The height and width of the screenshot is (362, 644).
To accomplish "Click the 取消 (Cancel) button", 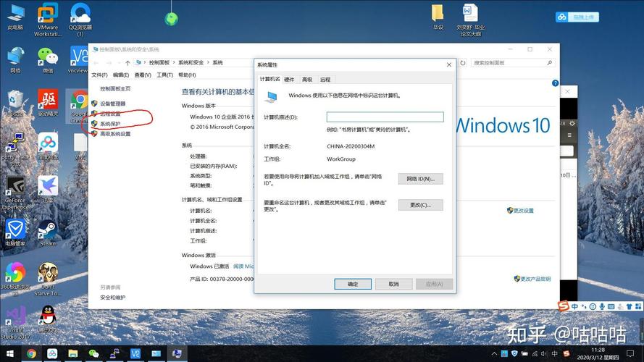I will tap(393, 284).
